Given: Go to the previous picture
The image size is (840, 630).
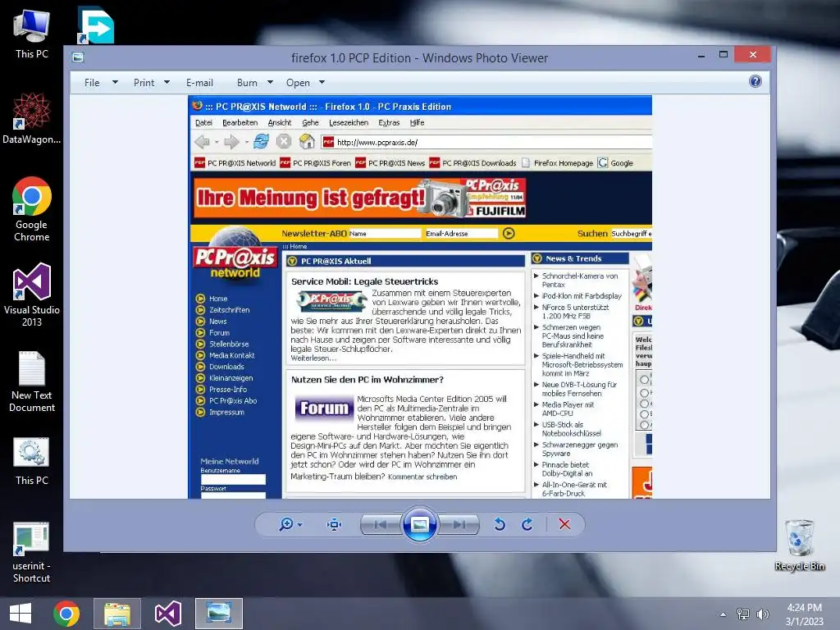Looking at the screenshot, I should pos(381,524).
